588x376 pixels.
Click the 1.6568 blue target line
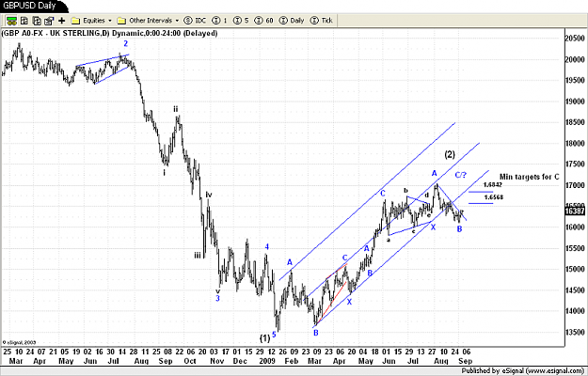point(481,203)
